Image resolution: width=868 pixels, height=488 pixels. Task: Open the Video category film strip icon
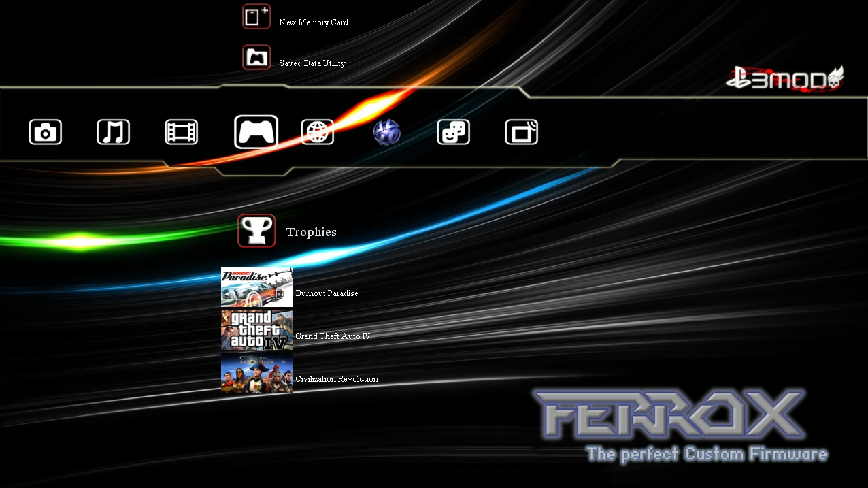pyautogui.click(x=181, y=132)
